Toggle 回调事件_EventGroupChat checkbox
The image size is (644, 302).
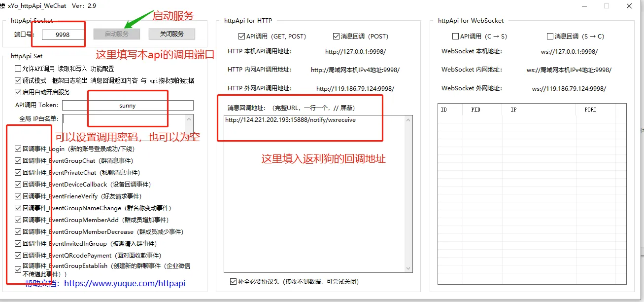[x=18, y=161]
